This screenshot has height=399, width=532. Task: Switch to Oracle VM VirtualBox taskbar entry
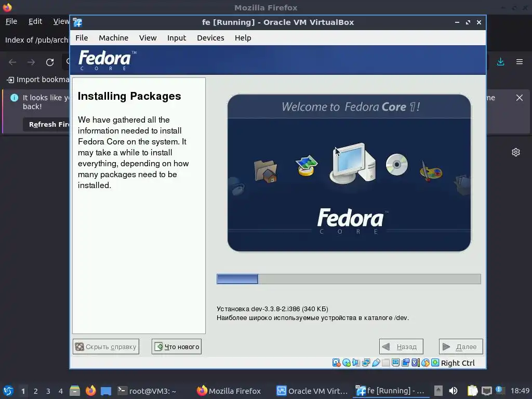(x=312, y=391)
